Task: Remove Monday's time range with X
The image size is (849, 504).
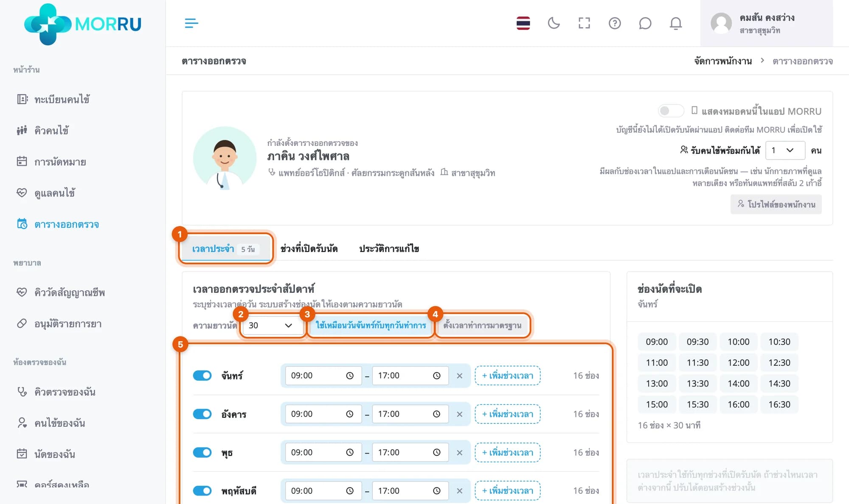Action: click(459, 376)
